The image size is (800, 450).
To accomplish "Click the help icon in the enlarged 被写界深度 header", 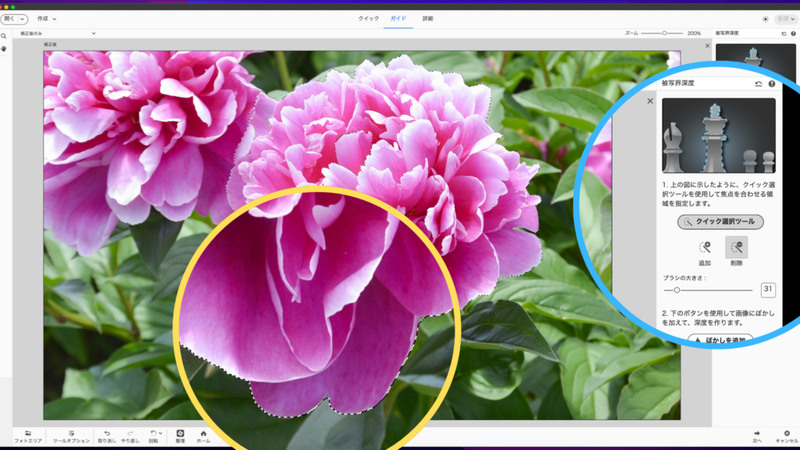I will click(x=772, y=84).
